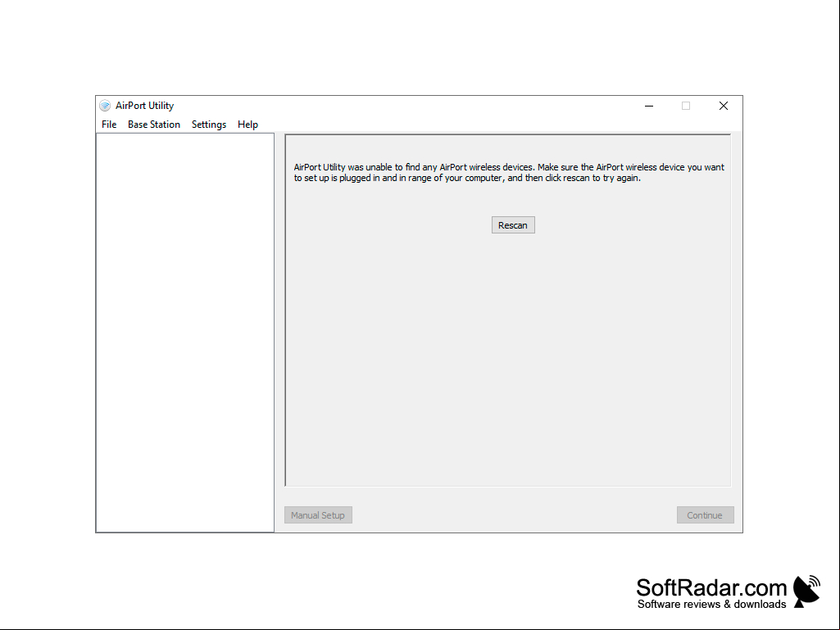Click the Continue button
This screenshot has height=630, width=840.
pyautogui.click(x=705, y=515)
